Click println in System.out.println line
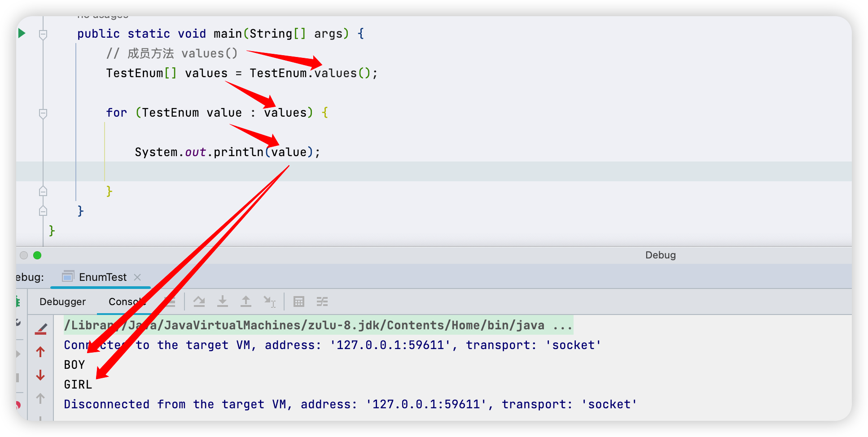Image resolution: width=868 pixels, height=437 pixels. point(238,152)
